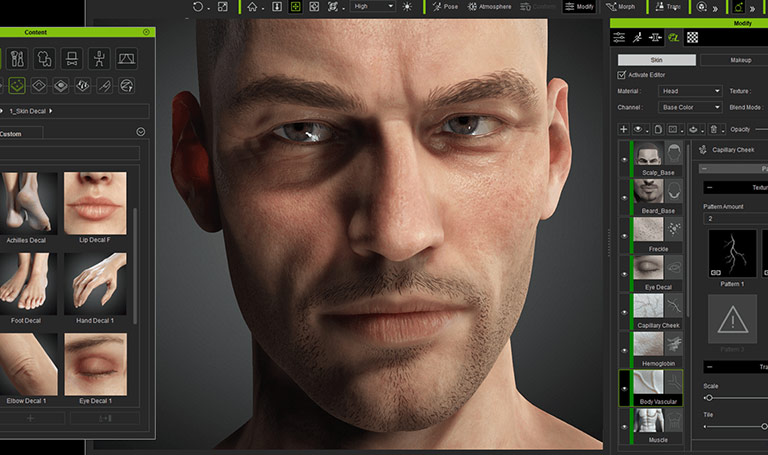
Task: Select the highlighted skin decal category icon
Action: point(17,86)
